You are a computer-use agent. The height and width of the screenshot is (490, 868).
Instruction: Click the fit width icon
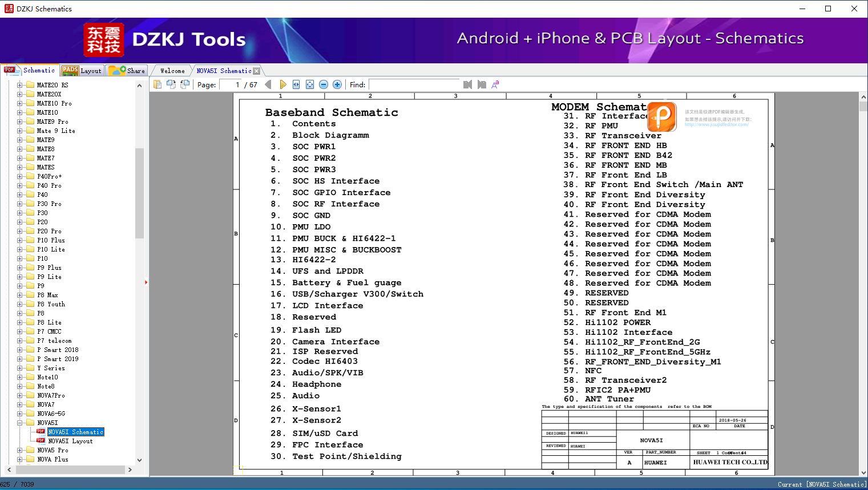point(296,84)
